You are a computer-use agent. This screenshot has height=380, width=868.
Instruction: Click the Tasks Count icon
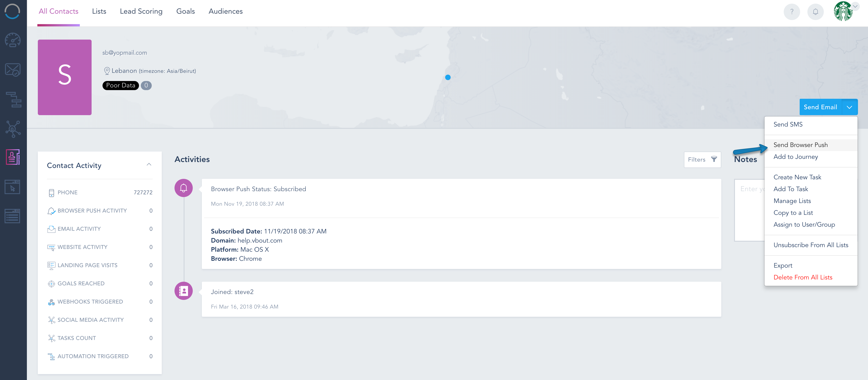coord(51,338)
